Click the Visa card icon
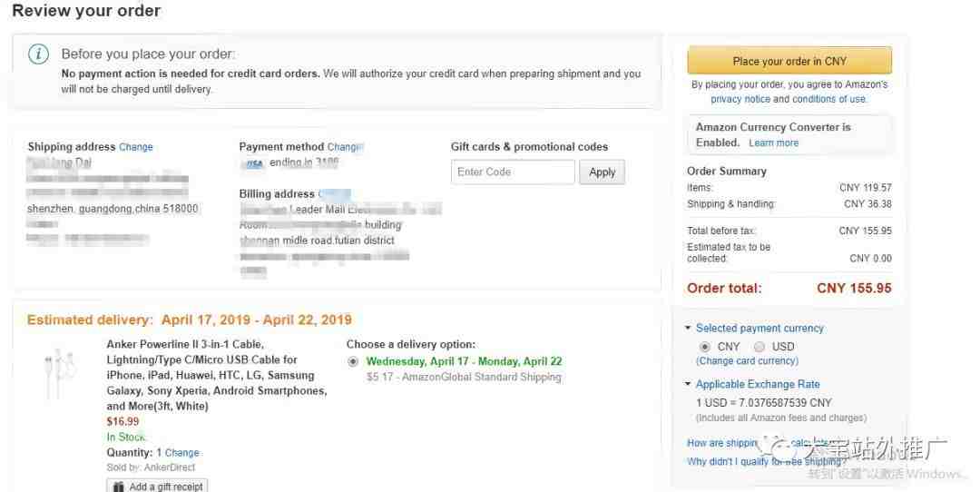The width and height of the screenshot is (980, 492). [252, 163]
